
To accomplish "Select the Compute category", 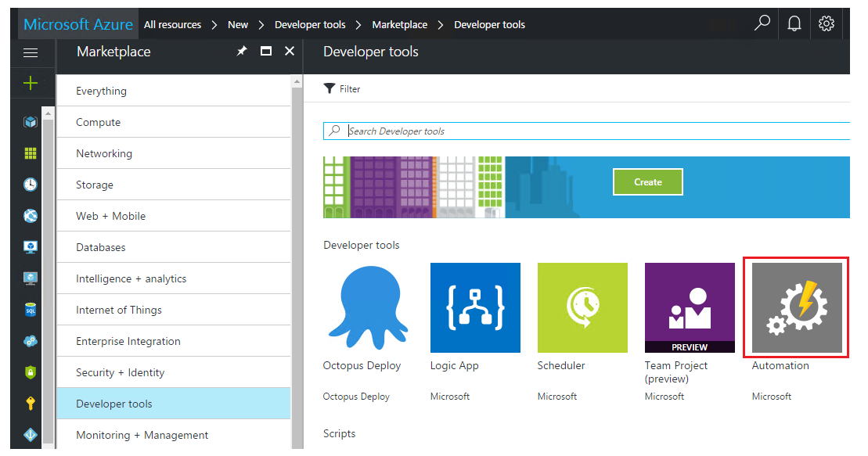I will (174, 122).
